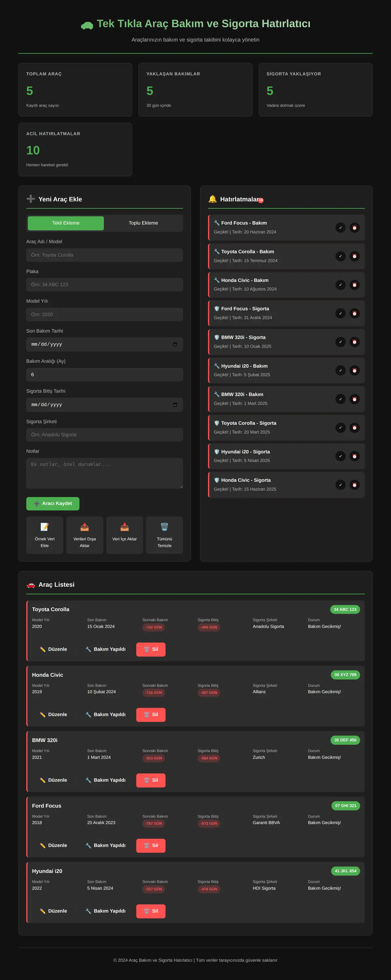The image size is (391, 980).
Task: Select the Bakım Aralığı (Ay) field
Action: (105, 375)
